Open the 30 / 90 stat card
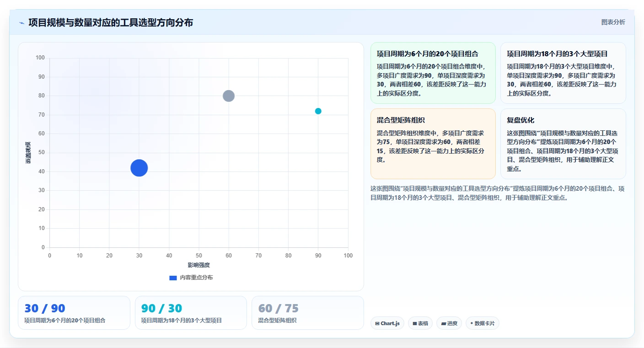This screenshot has width=644, height=348. coord(74,313)
